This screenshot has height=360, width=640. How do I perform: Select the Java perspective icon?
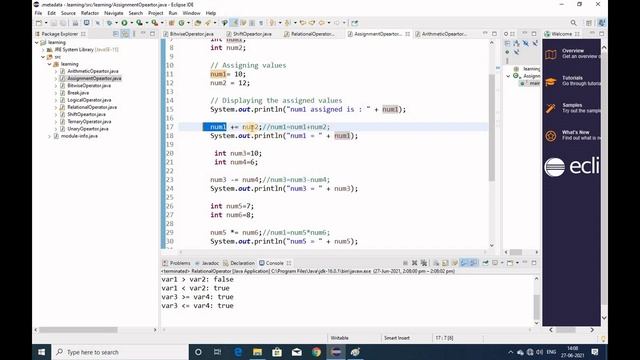[x=602, y=23]
